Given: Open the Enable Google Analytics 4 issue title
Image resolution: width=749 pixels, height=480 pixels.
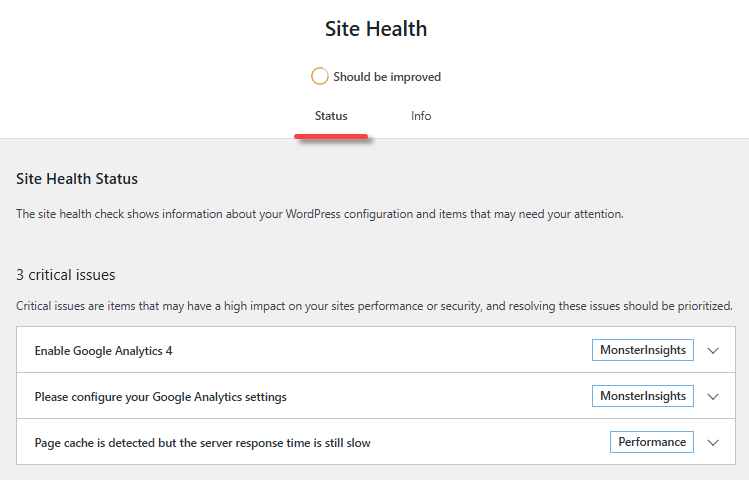Looking at the screenshot, I should tap(110, 352).
